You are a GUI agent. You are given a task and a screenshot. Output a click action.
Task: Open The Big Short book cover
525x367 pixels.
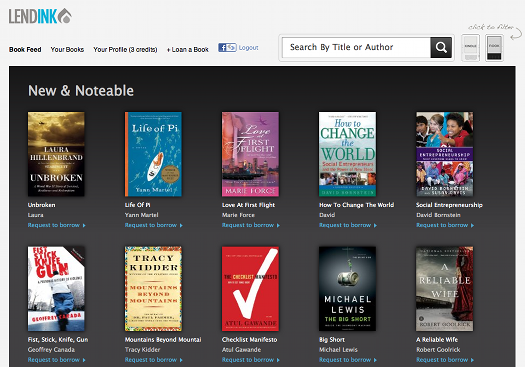[x=348, y=289]
